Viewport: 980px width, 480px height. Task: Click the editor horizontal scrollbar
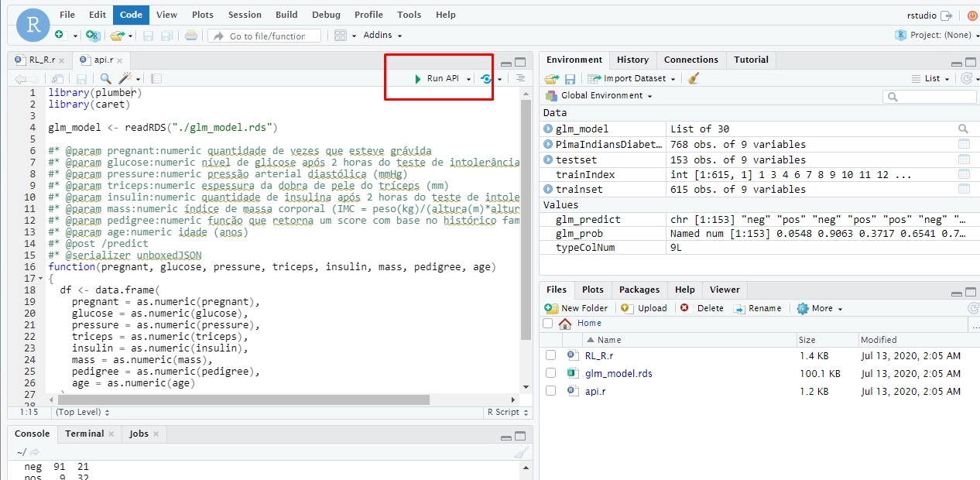coord(244,400)
